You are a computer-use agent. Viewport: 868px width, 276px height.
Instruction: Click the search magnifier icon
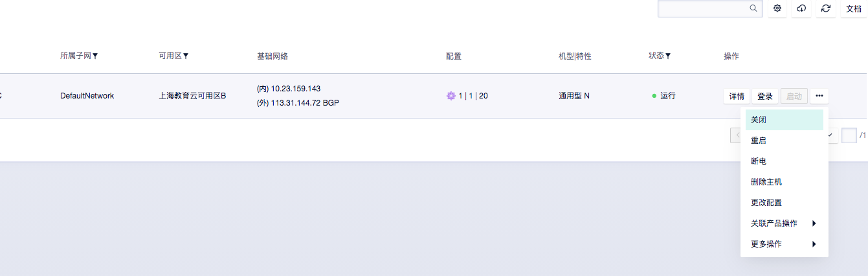click(x=753, y=8)
